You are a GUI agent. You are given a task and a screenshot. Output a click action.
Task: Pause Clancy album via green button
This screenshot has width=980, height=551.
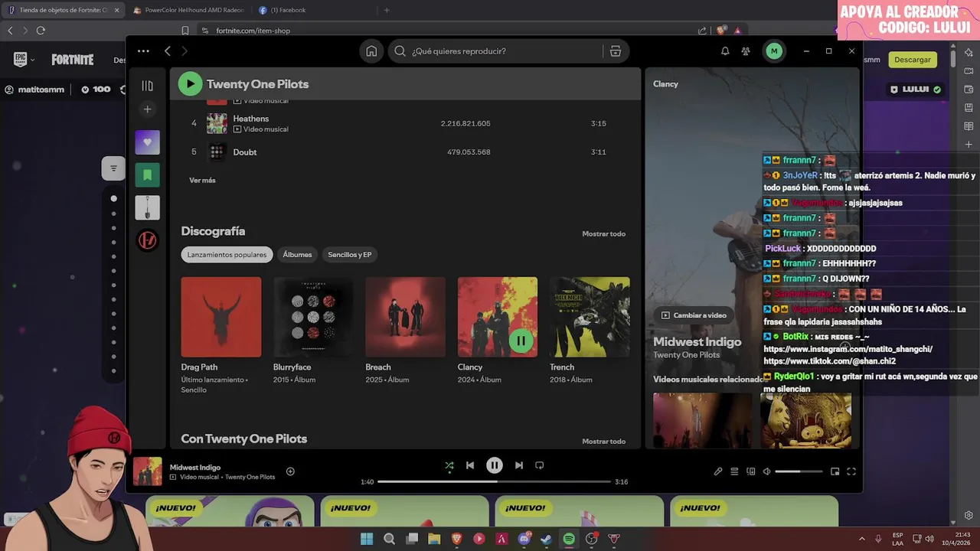[x=521, y=341]
